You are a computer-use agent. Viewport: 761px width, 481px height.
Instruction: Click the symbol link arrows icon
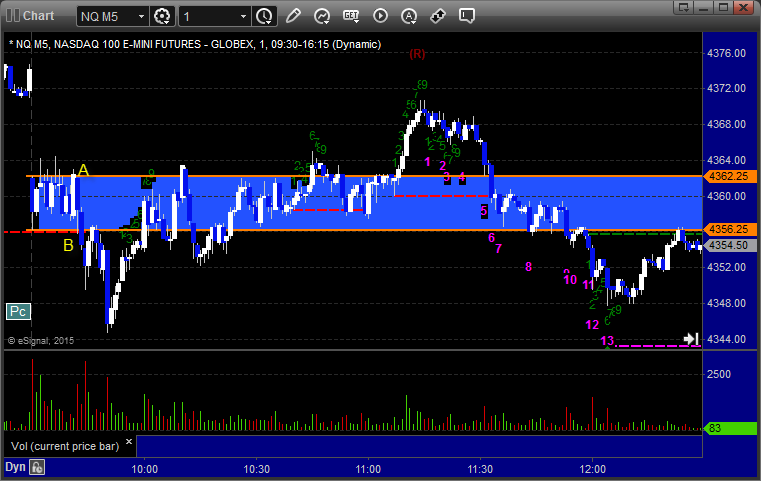coord(438,16)
